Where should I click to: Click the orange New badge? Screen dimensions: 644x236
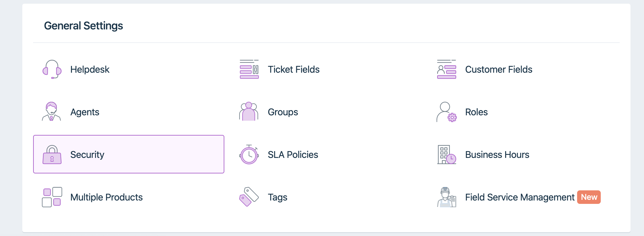tap(589, 197)
